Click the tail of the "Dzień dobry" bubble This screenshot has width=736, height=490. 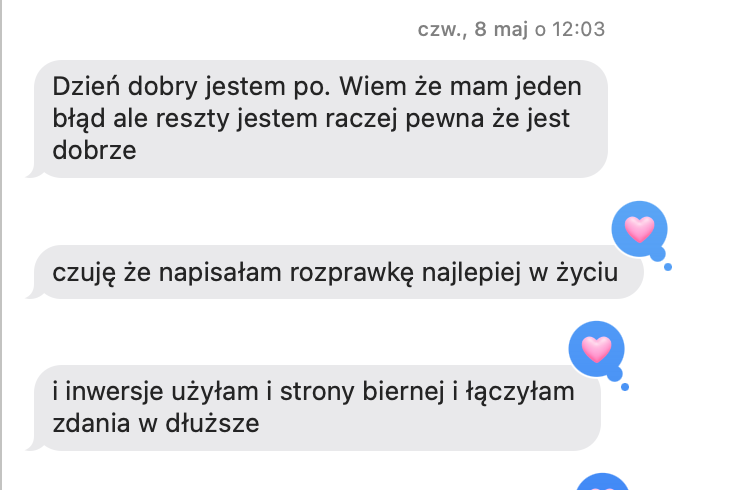pyautogui.click(x=34, y=172)
